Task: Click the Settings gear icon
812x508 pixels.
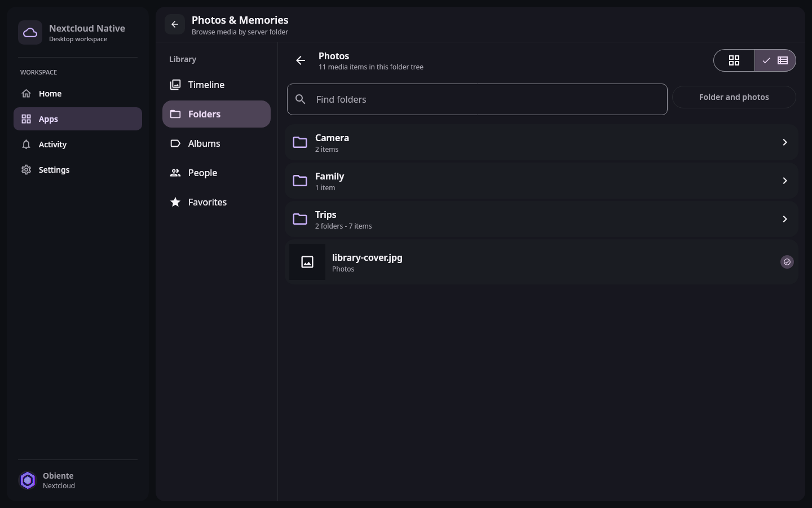Action: pyautogui.click(x=26, y=170)
